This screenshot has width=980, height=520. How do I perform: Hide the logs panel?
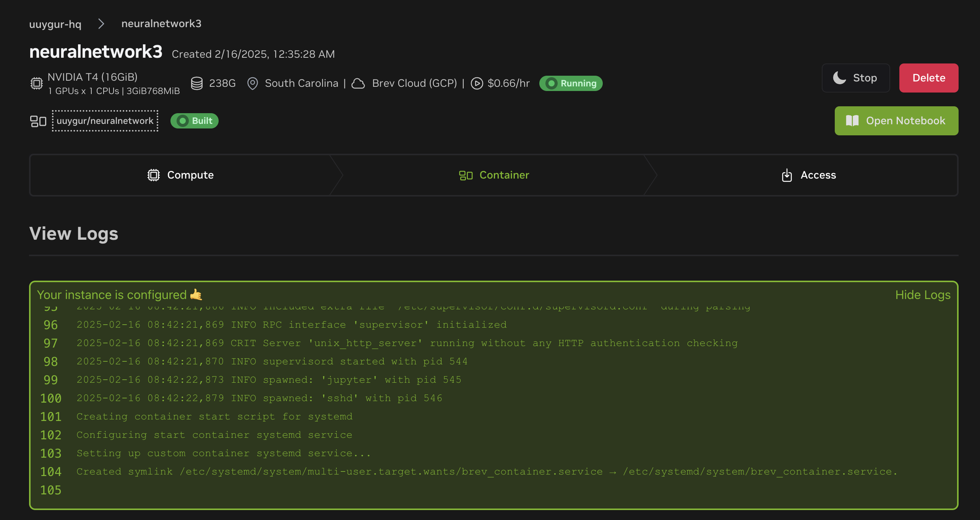click(x=923, y=295)
